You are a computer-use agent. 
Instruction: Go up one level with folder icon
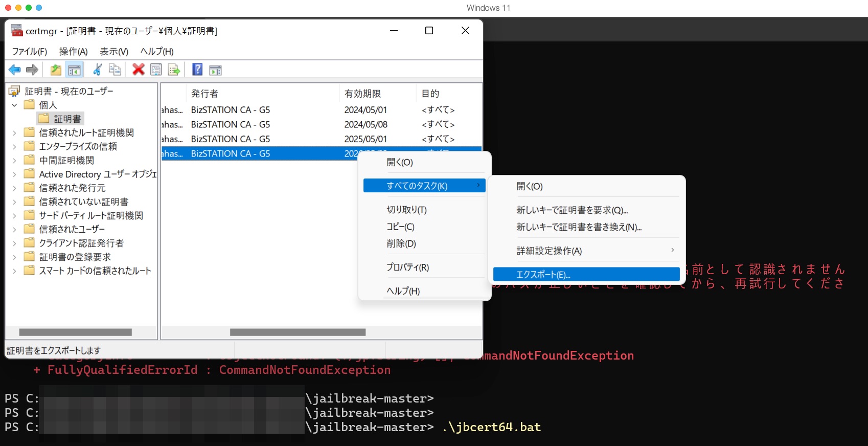pos(56,70)
